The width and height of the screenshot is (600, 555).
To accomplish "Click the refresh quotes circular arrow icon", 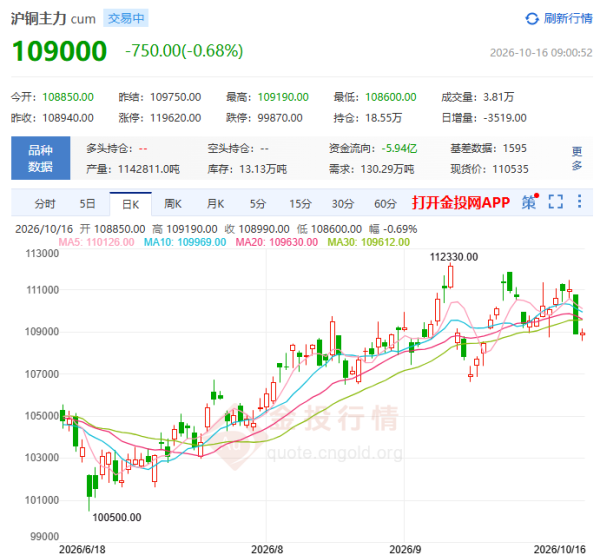I will (532, 18).
